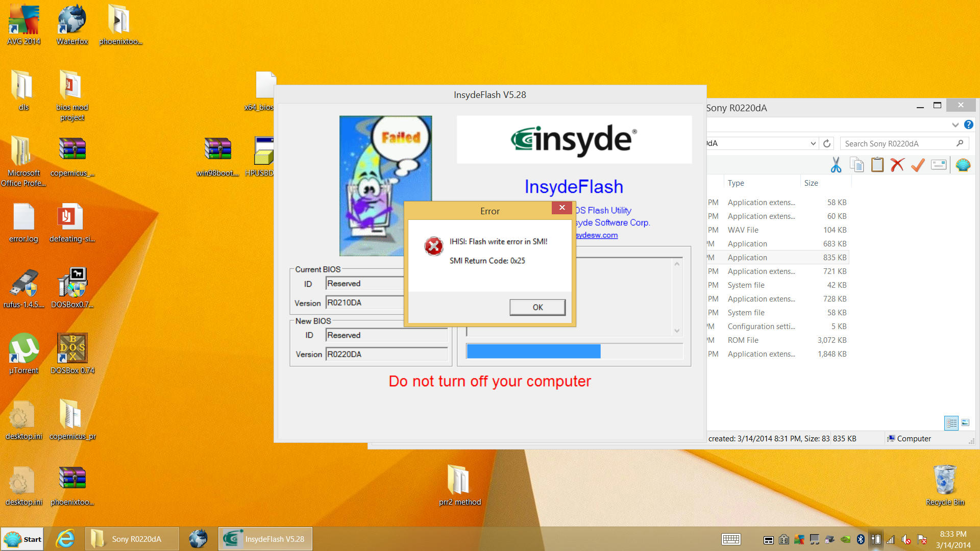This screenshot has width=980, height=551.
Task: Select the rufus-1.4.5 desktop icon
Action: click(23, 289)
